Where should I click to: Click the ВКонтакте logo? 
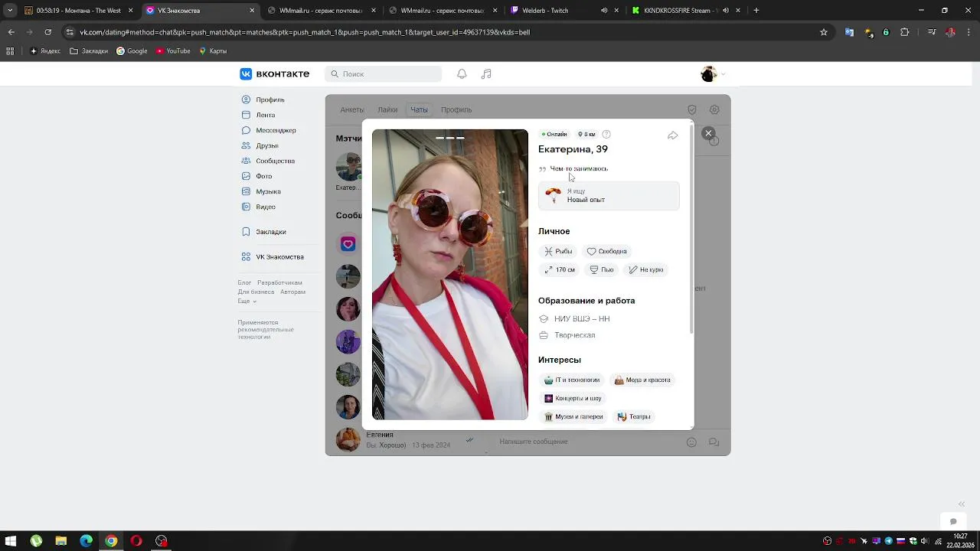click(275, 73)
